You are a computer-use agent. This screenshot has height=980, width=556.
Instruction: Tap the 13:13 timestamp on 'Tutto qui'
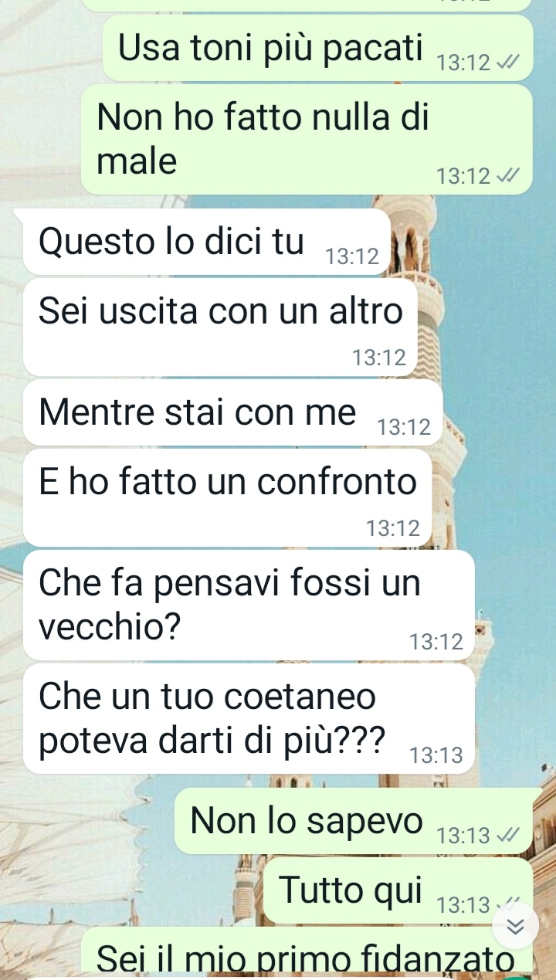[x=463, y=905]
